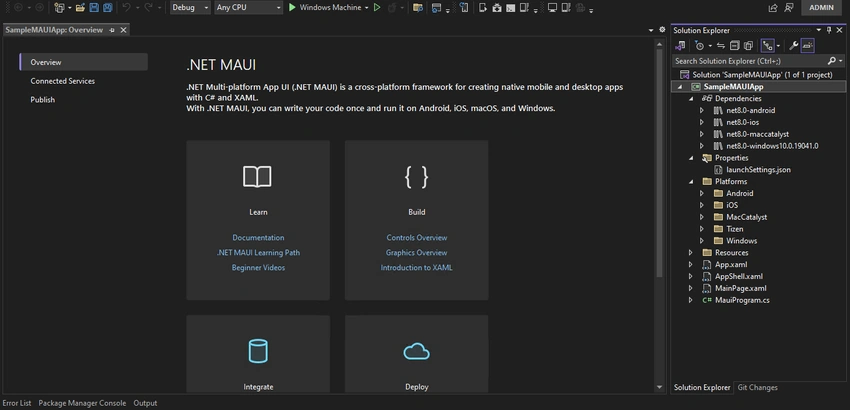Open the .NET MAUI Learning Path link
The width and height of the screenshot is (850, 410).
pos(258,253)
